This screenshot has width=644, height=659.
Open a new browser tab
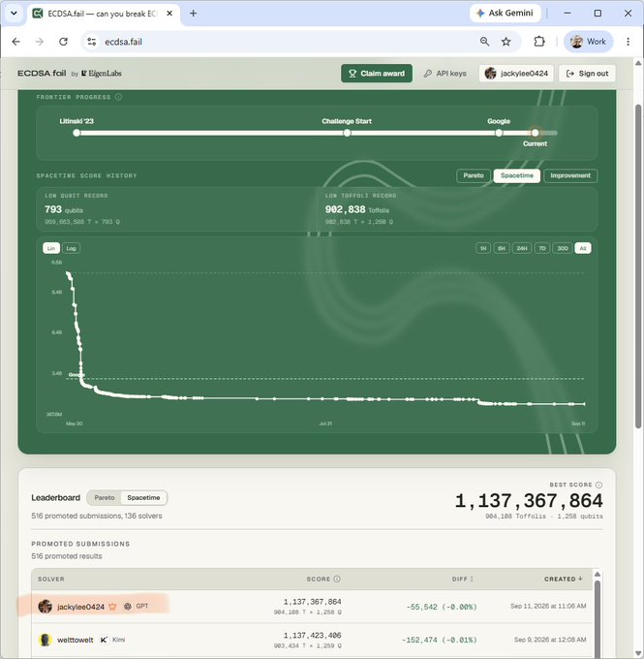point(194,14)
